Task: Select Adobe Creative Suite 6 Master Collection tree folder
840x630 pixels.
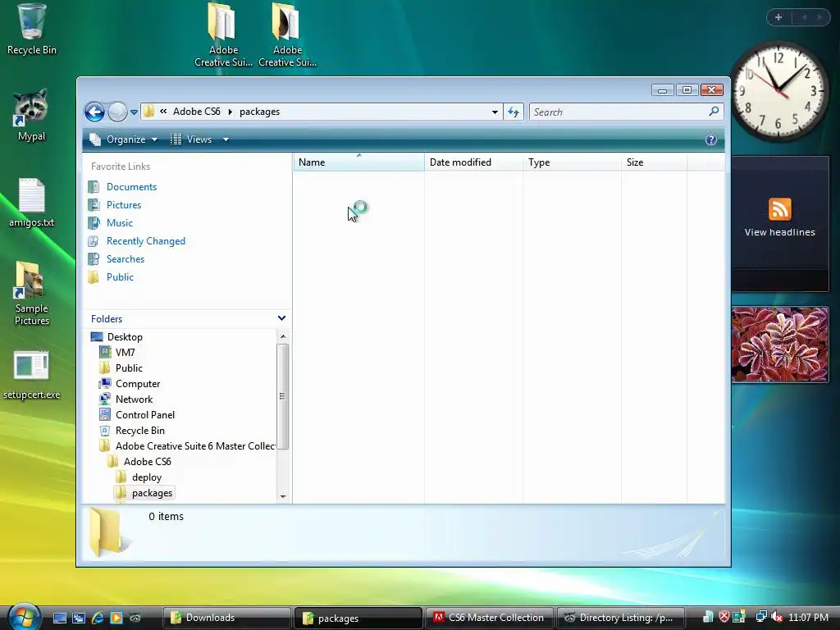Action: 195,445
